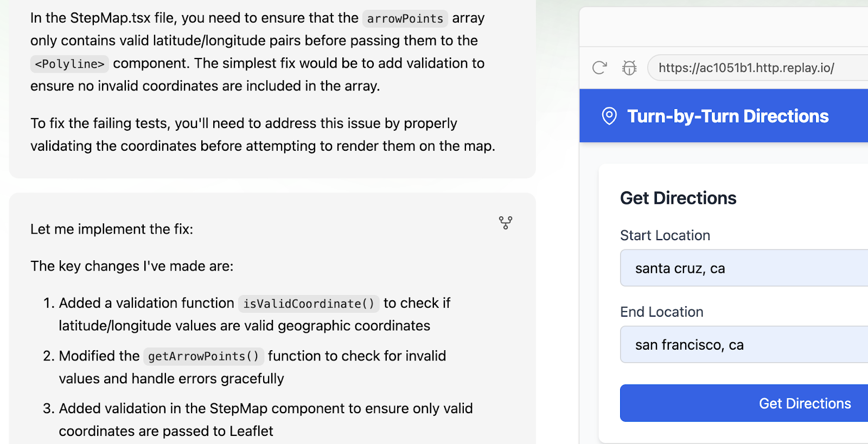
Task: Click the 'Let me implement the fix' text
Action: [112, 229]
